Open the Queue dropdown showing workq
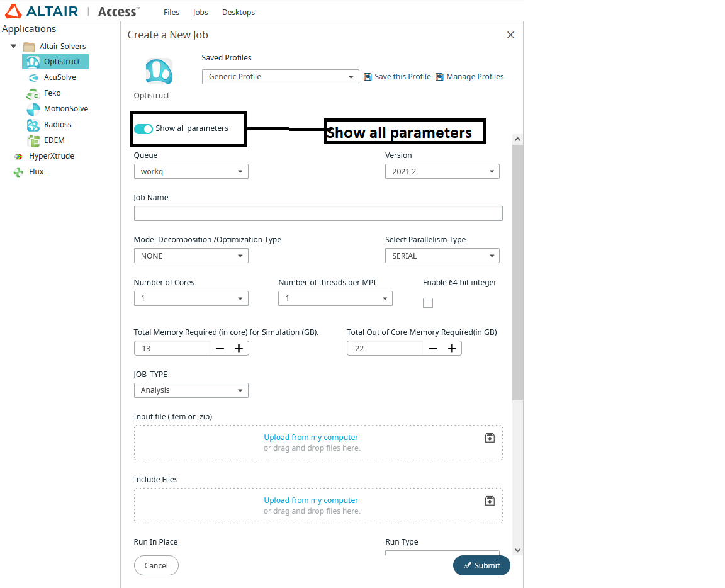 click(191, 171)
